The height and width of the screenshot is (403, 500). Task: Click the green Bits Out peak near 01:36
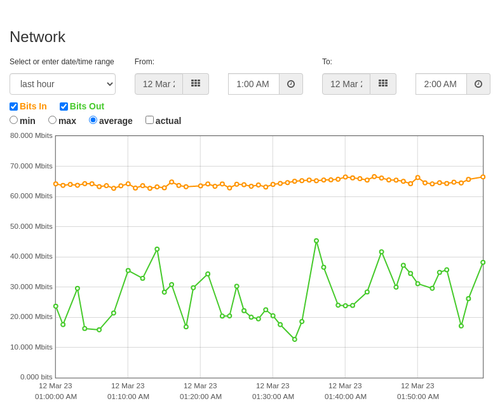pos(316,241)
